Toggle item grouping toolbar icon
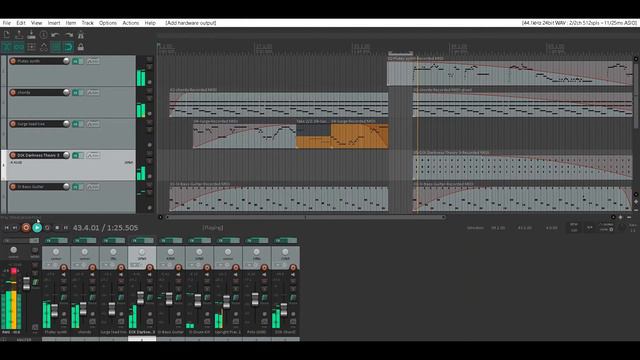This screenshot has height=360, width=640. pos(19,47)
